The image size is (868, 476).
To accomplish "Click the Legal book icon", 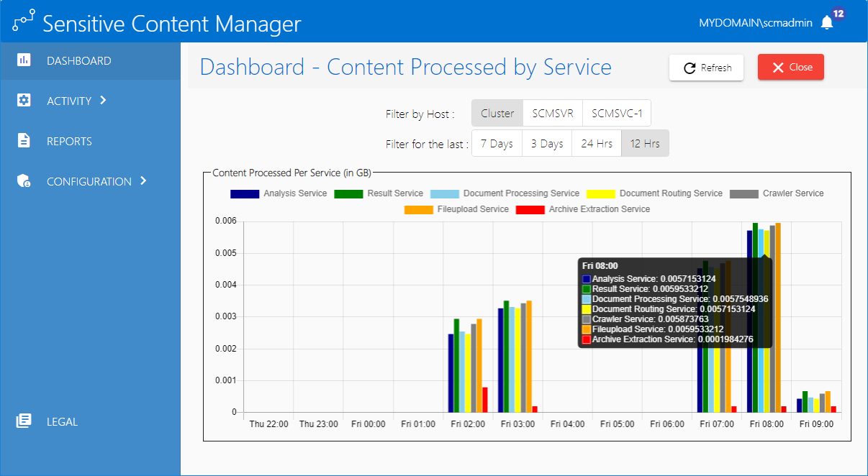I will 24,421.
